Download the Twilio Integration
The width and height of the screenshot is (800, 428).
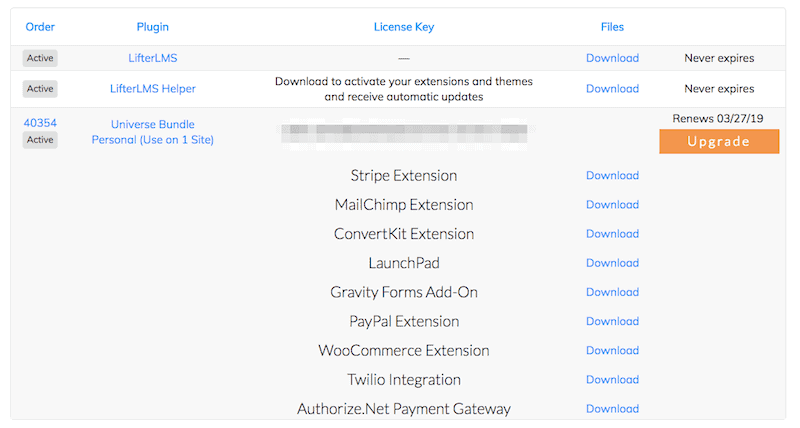612,380
